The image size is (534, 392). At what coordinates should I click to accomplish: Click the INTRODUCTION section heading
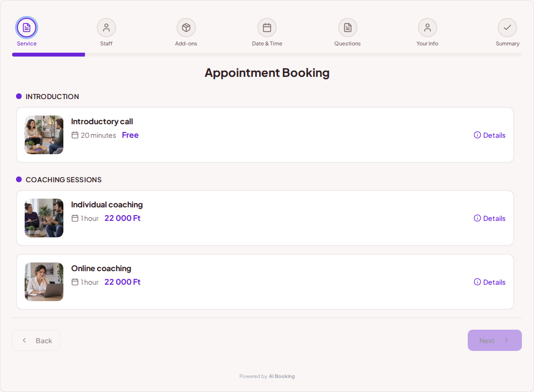tap(52, 97)
